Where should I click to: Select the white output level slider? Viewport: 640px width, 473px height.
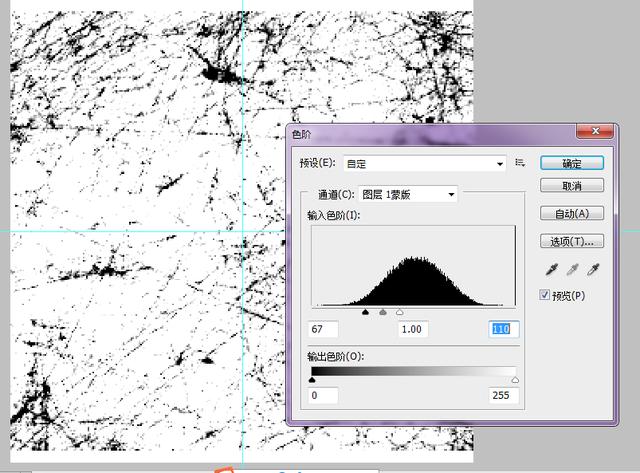coord(515,380)
